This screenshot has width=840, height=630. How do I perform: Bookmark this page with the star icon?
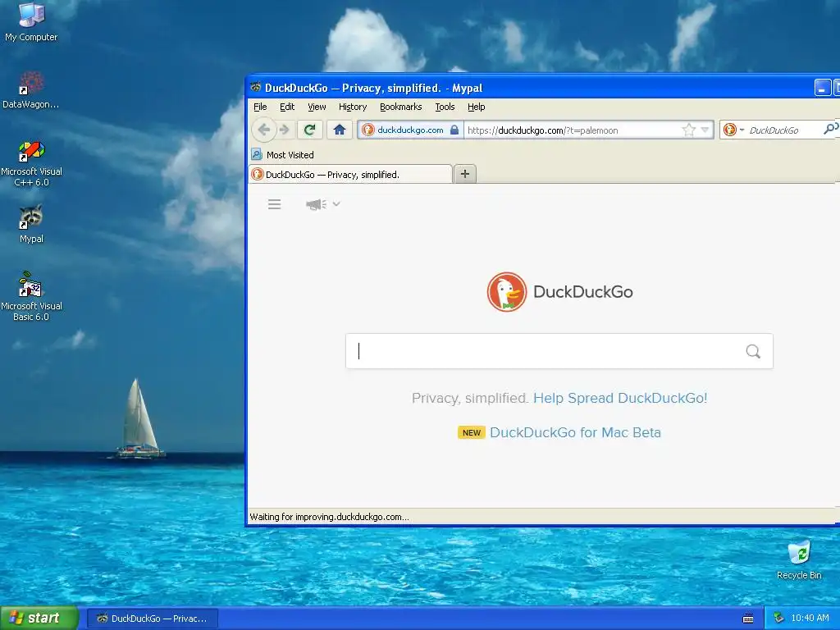[x=689, y=130]
